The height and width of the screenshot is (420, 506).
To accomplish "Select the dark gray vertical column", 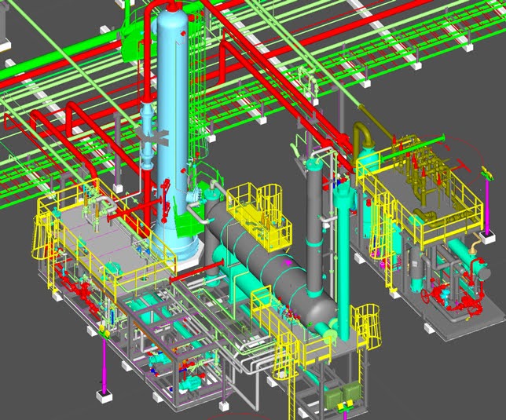I will coord(314,228).
